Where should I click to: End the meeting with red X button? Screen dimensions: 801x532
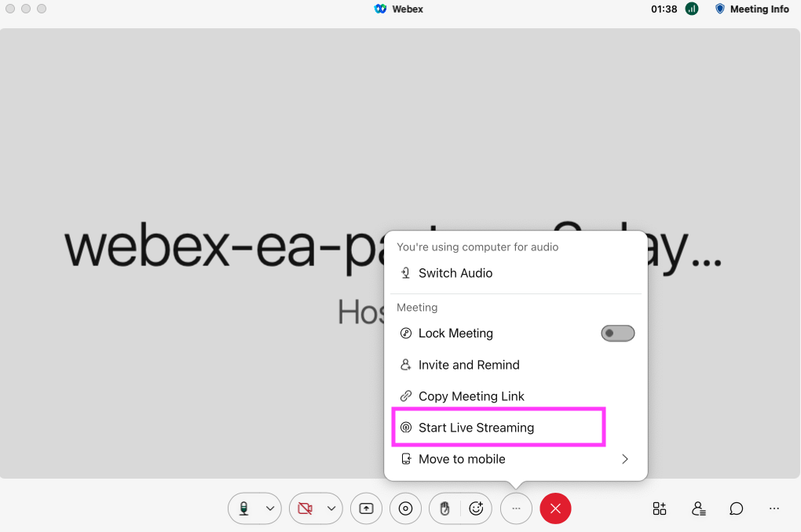(x=555, y=508)
